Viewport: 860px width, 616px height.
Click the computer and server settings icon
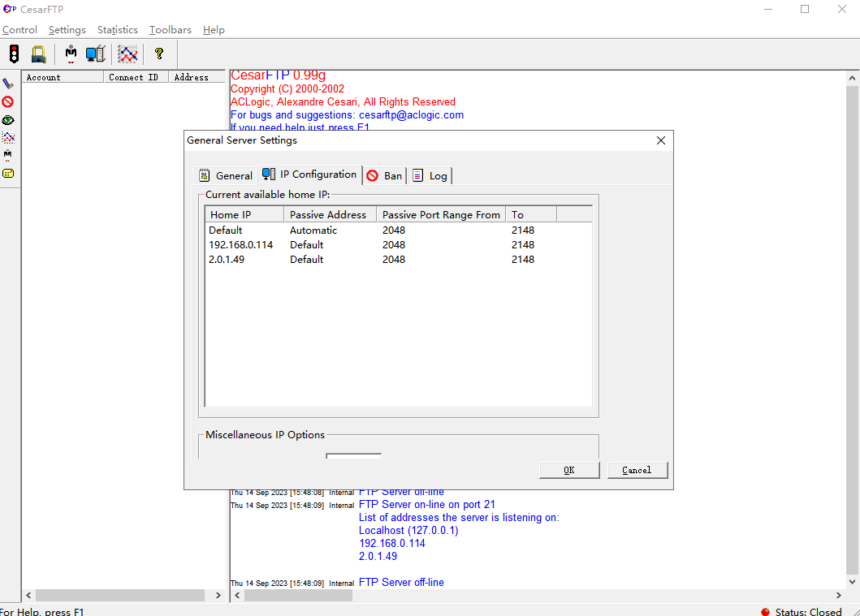[96, 54]
